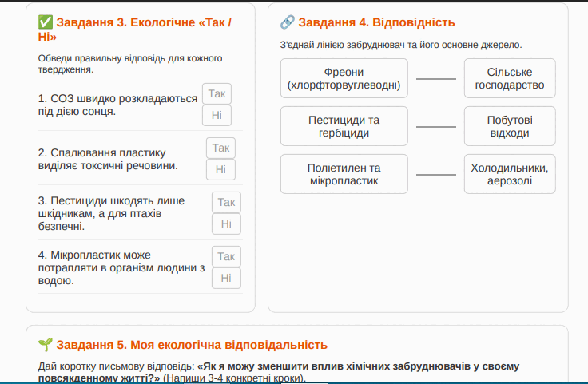
Task: Click the heading 'Завдання 4. Відповідність'
Action: 376,22
